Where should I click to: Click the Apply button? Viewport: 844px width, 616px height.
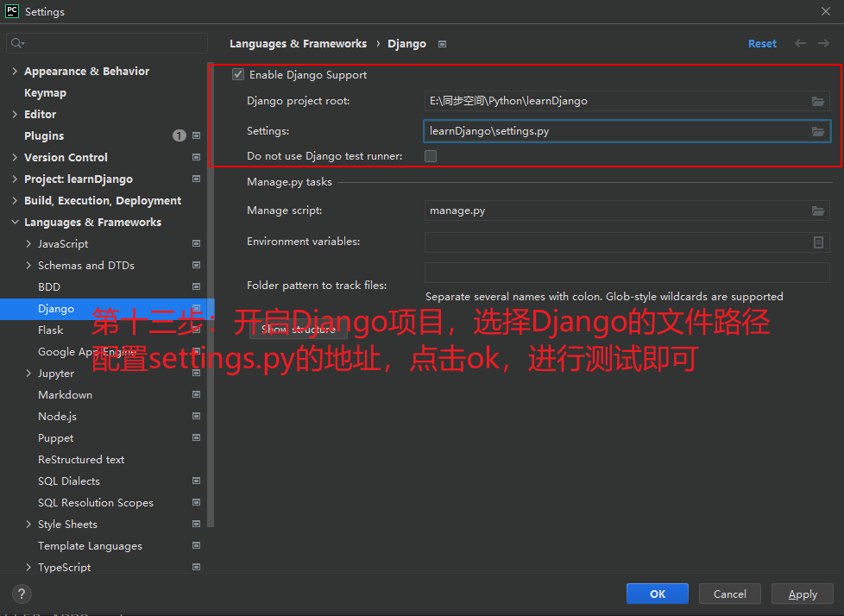click(x=802, y=594)
